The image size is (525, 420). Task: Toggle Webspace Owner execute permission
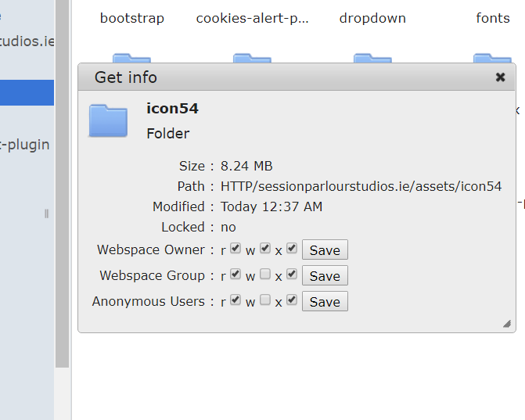point(292,249)
